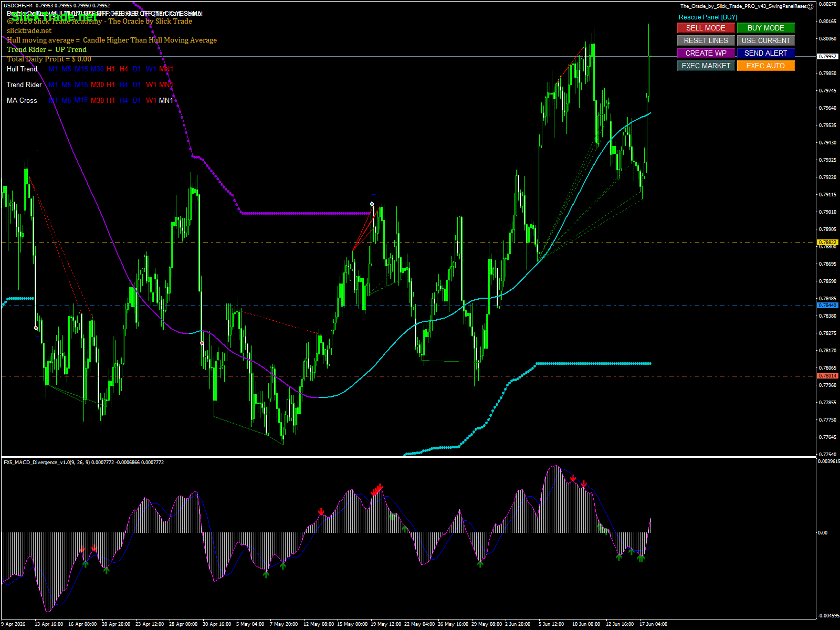Click the red 0.78014 price tag
This screenshot has width=840, height=630.
pyautogui.click(x=828, y=376)
